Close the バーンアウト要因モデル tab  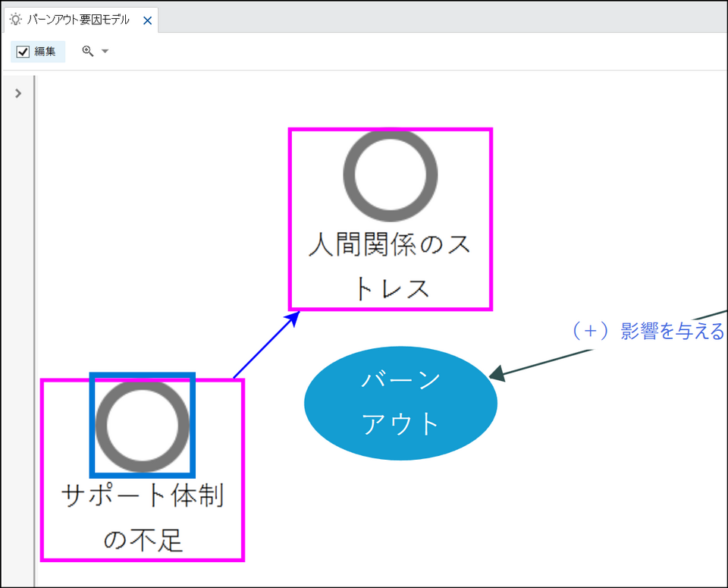[147, 20]
